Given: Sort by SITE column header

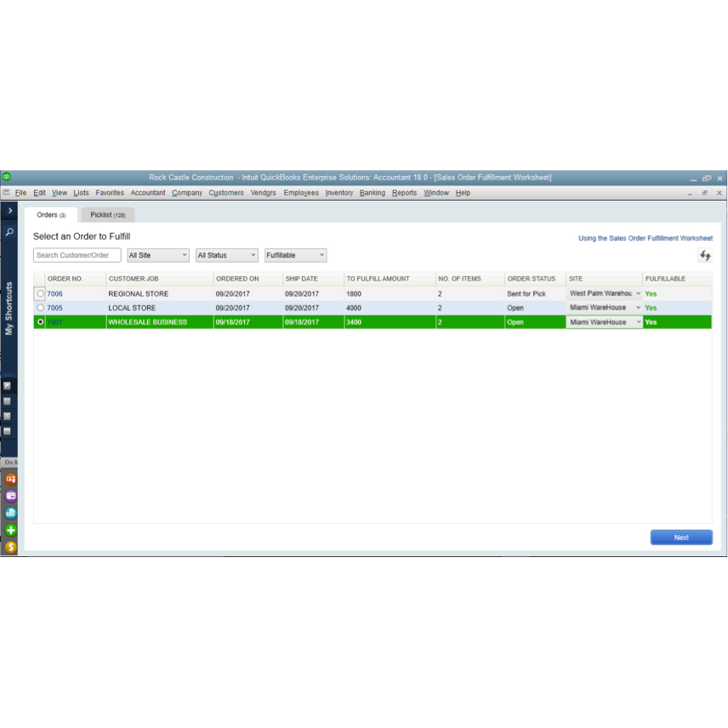Looking at the screenshot, I should (605, 279).
